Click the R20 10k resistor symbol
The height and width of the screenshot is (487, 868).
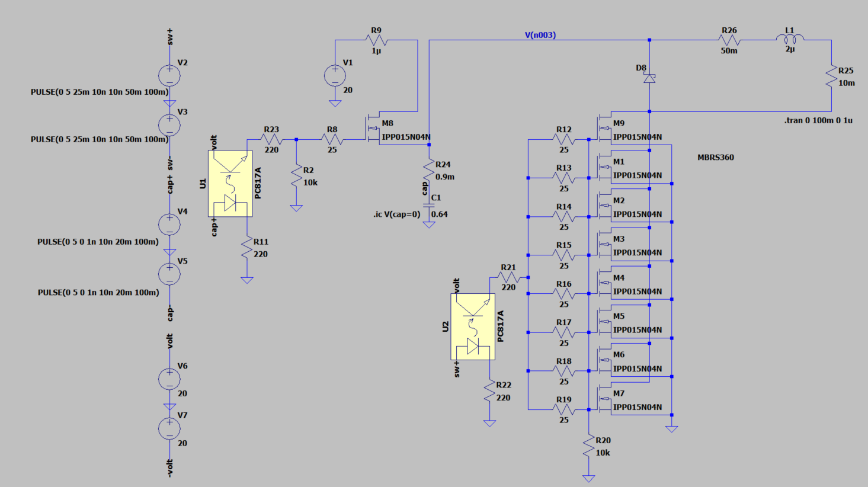tap(588, 444)
